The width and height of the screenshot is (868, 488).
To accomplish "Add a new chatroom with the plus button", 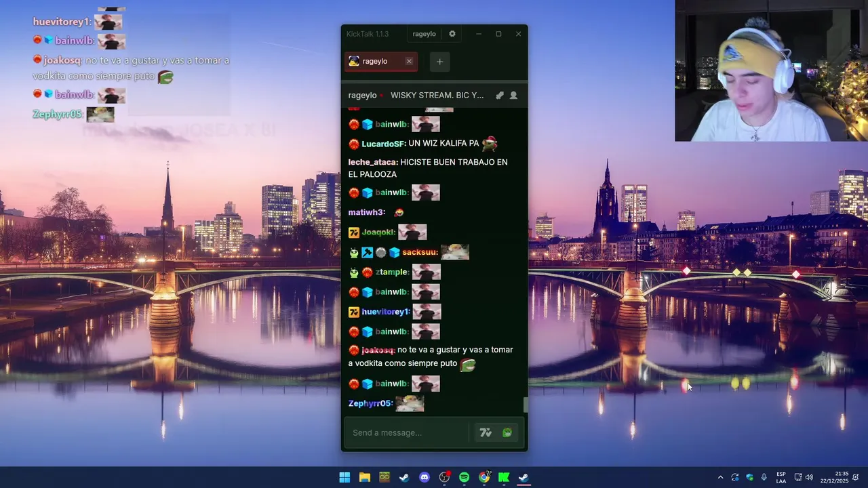I will [439, 62].
